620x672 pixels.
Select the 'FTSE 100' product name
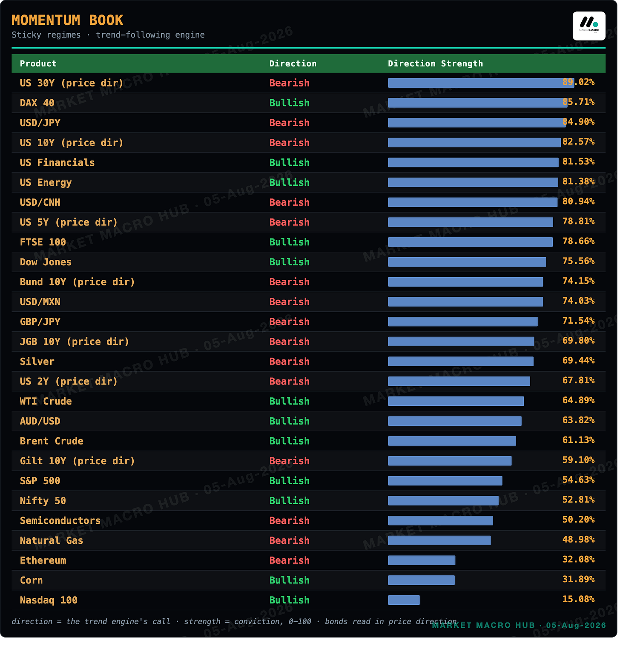43,242
